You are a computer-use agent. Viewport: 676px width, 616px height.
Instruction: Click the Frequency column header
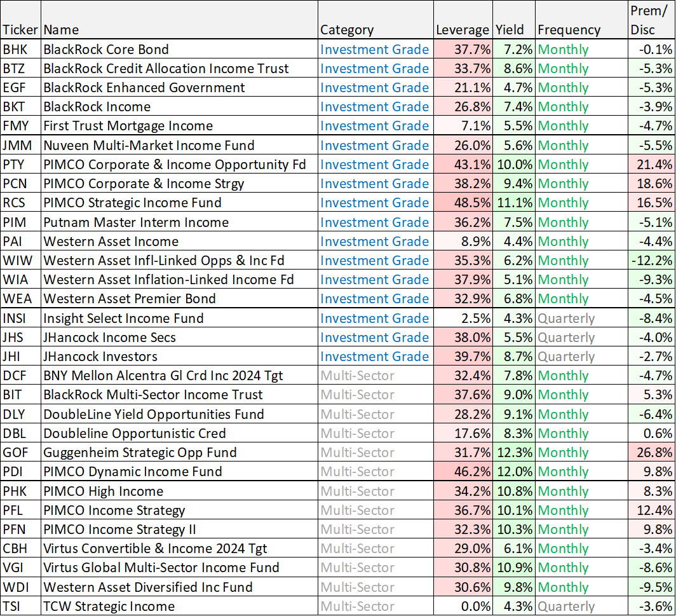581,20
